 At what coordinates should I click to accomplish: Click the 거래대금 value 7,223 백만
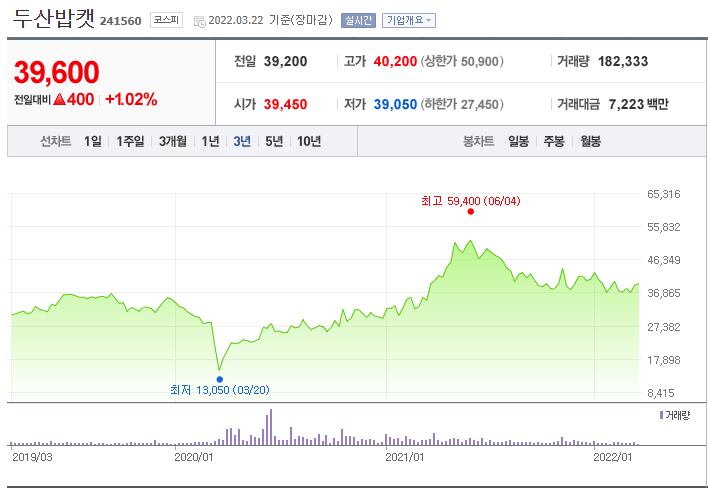coord(638,104)
